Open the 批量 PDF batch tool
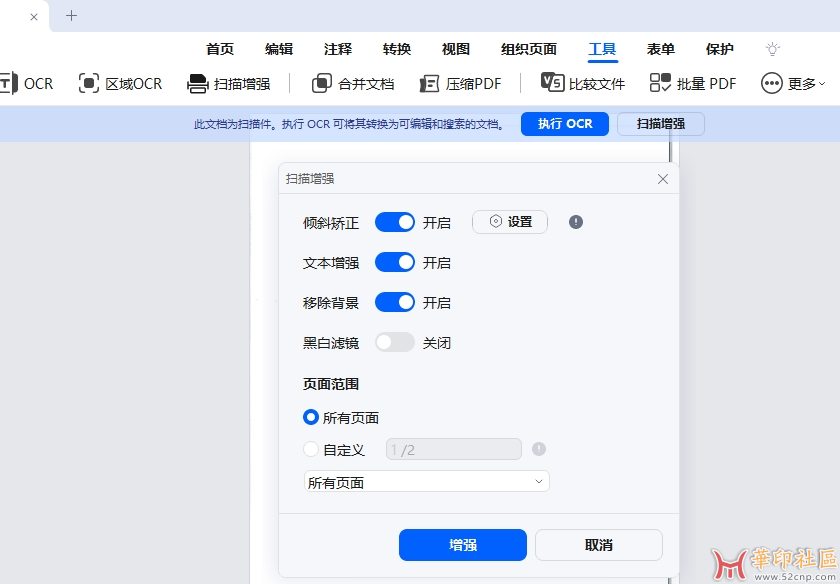Viewport: 840px width, 584px height. click(x=661, y=84)
